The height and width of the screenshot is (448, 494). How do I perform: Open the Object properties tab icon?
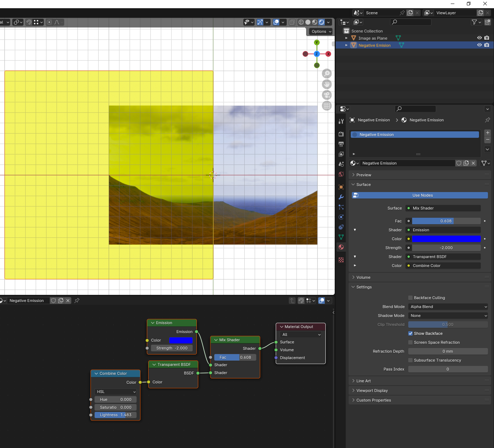click(x=341, y=187)
